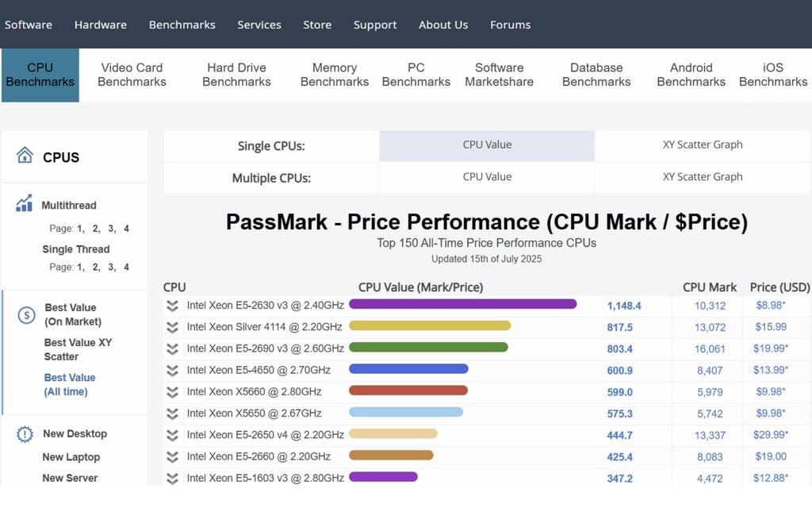Go to Multithread page 3

111,229
